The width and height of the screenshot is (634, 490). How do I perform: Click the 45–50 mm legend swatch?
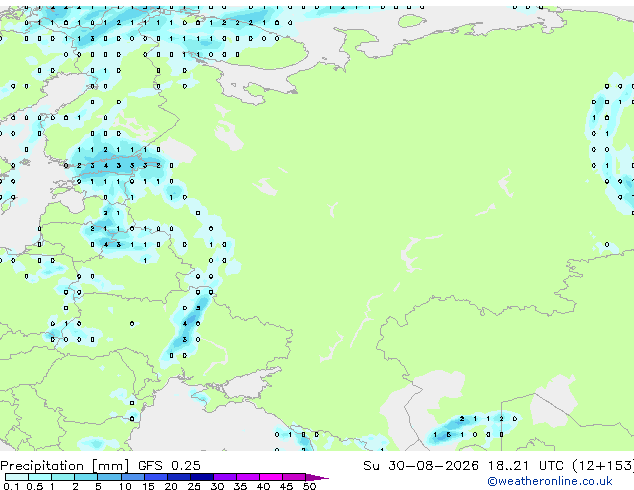[294, 477]
